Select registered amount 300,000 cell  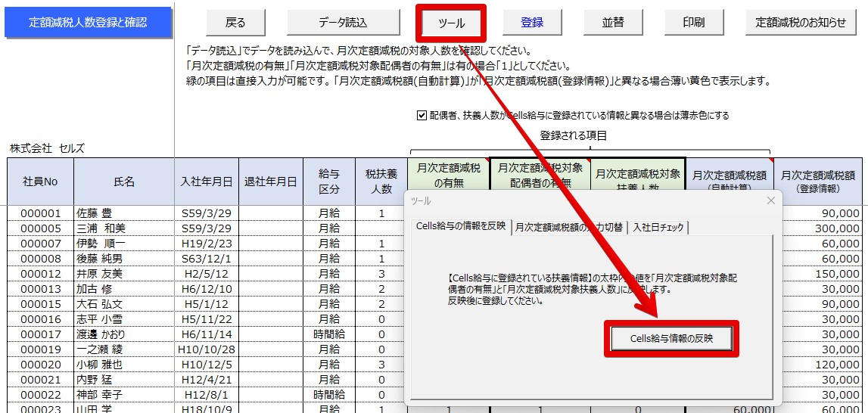click(822, 228)
